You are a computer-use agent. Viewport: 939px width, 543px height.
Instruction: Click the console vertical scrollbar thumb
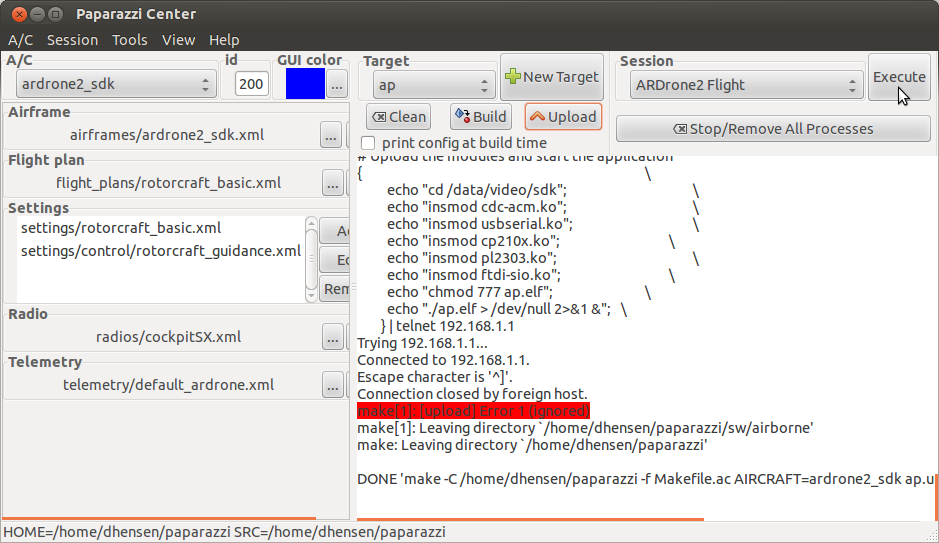coord(937,497)
